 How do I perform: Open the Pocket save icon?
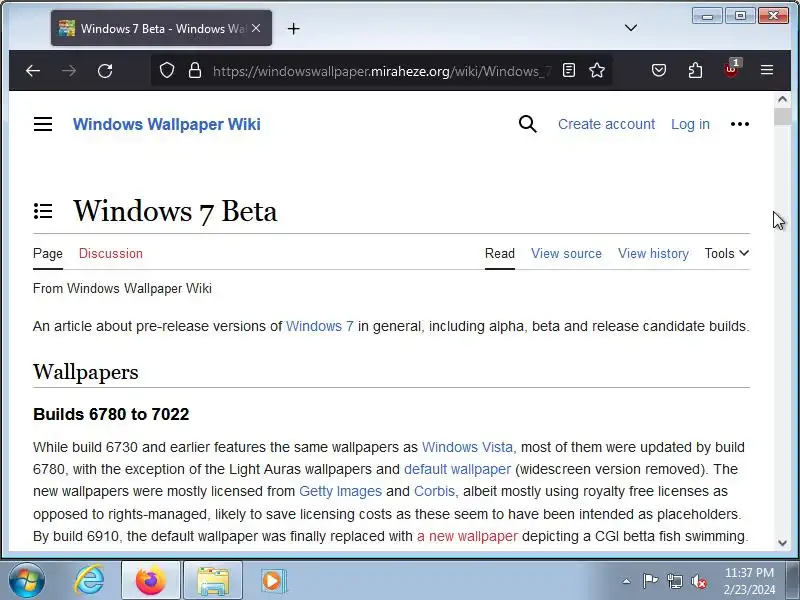[x=659, y=70]
